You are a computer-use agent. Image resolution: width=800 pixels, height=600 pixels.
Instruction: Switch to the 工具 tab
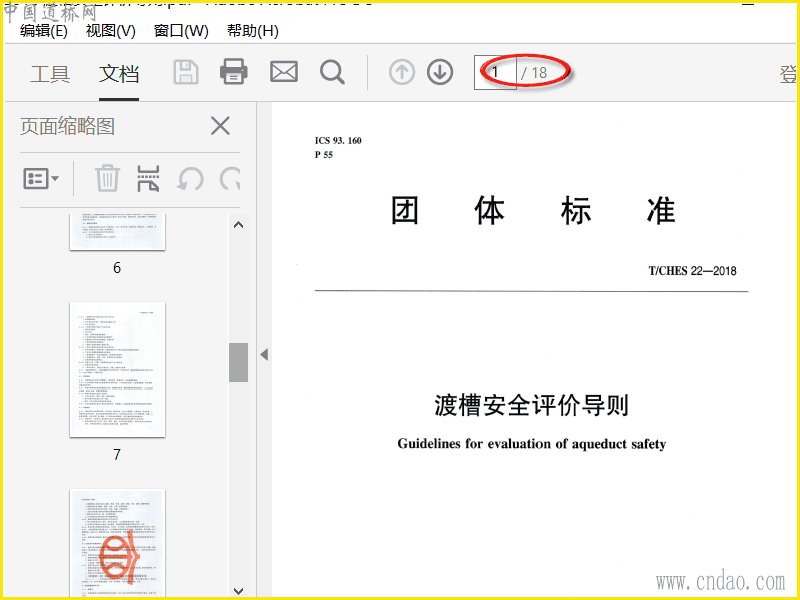50,74
